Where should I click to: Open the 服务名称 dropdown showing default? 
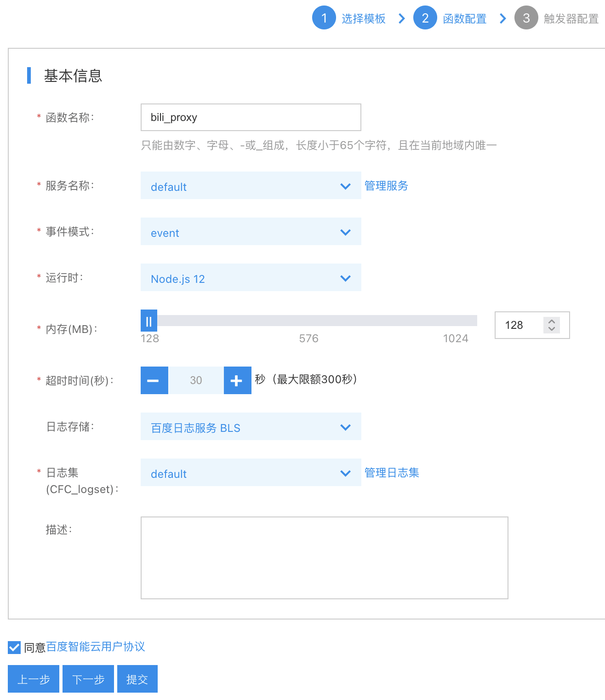(x=251, y=186)
